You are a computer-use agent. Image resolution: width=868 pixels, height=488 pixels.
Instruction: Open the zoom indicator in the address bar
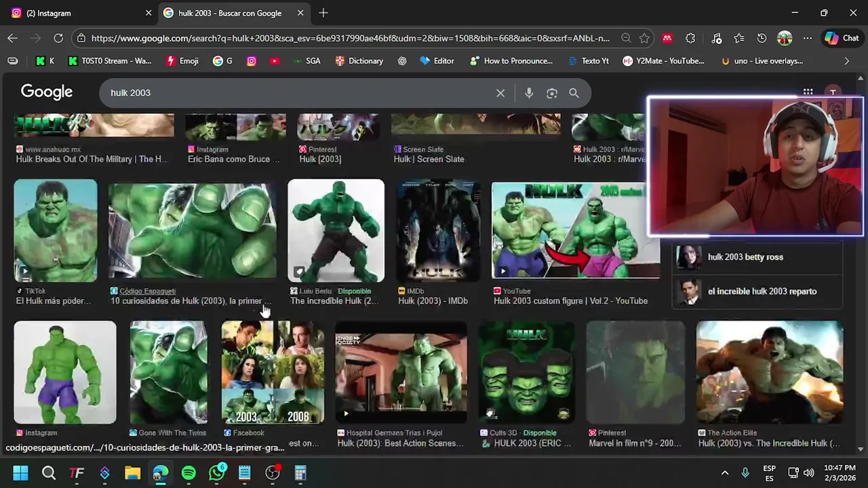626,39
